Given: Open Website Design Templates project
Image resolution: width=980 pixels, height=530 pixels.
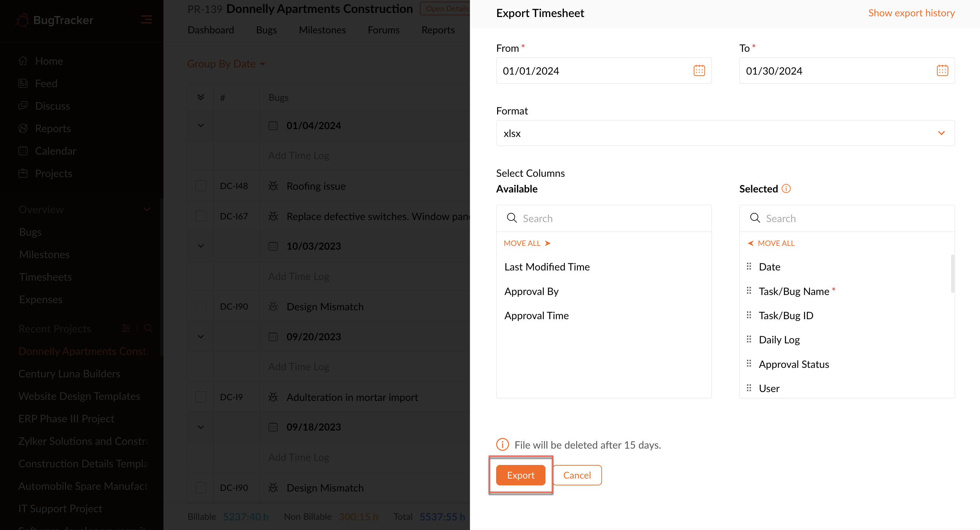Looking at the screenshot, I should [x=79, y=396].
